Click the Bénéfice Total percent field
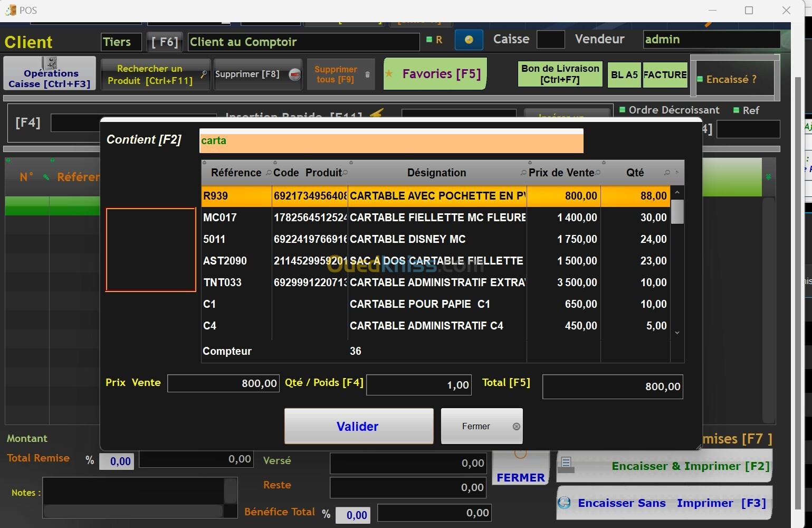This screenshot has width=812, height=528. tap(352, 515)
